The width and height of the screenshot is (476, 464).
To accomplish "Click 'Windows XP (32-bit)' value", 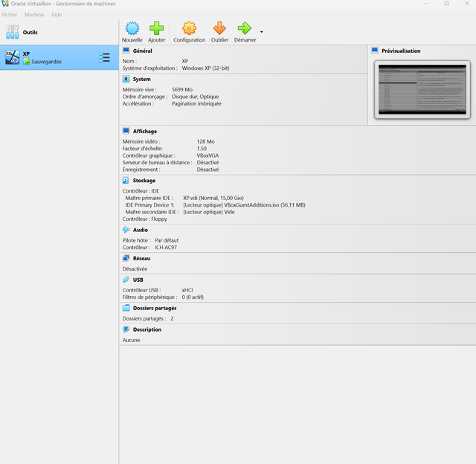I will 205,68.
